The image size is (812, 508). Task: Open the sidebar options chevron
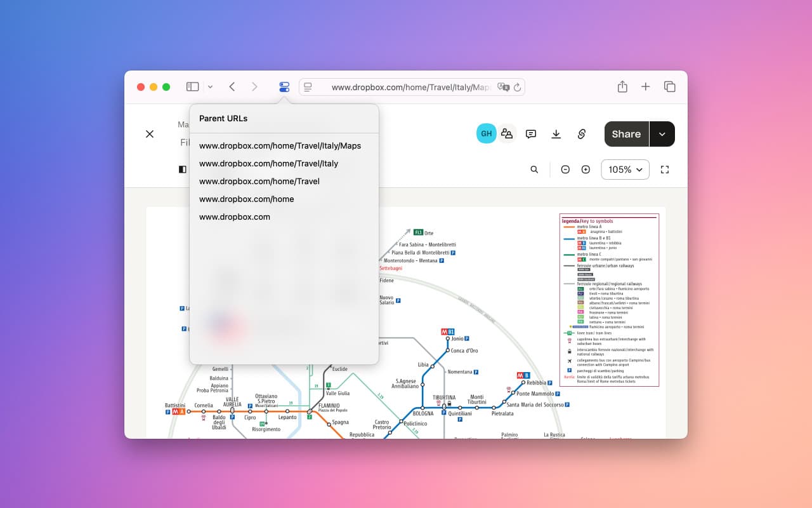point(210,87)
